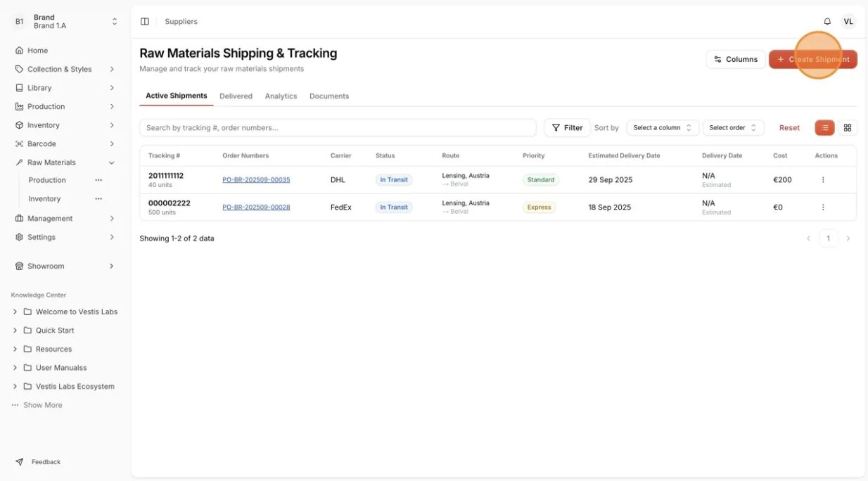The image size is (868, 481).
Task: Select page 1 in pagination
Action: point(828,238)
